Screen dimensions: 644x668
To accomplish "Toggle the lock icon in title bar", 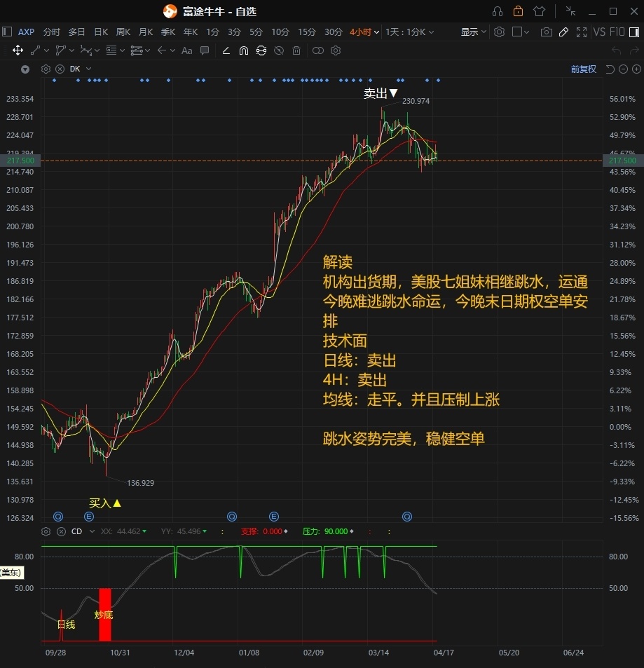I will 518,11.
